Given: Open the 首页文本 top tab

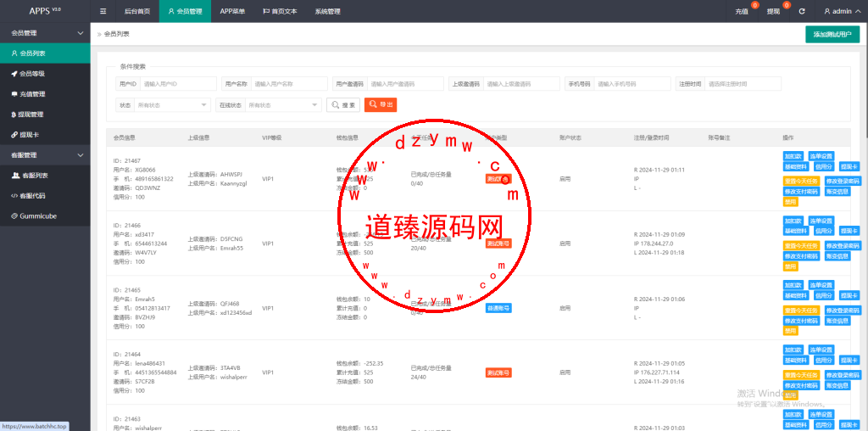Looking at the screenshot, I should [280, 11].
